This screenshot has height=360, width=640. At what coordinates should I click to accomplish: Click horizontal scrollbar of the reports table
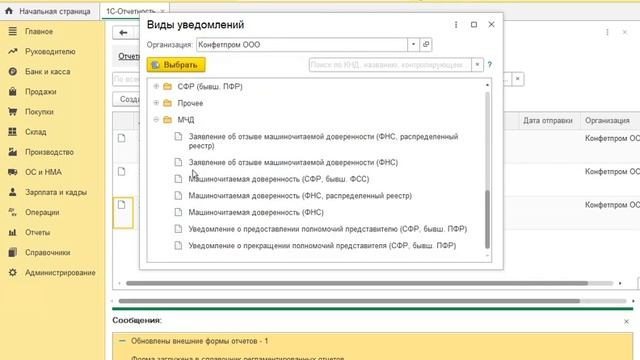[x=357, y=283]
